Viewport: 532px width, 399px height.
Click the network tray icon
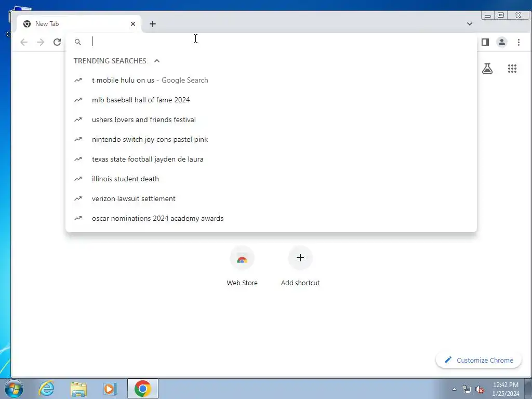coord(467,390)
